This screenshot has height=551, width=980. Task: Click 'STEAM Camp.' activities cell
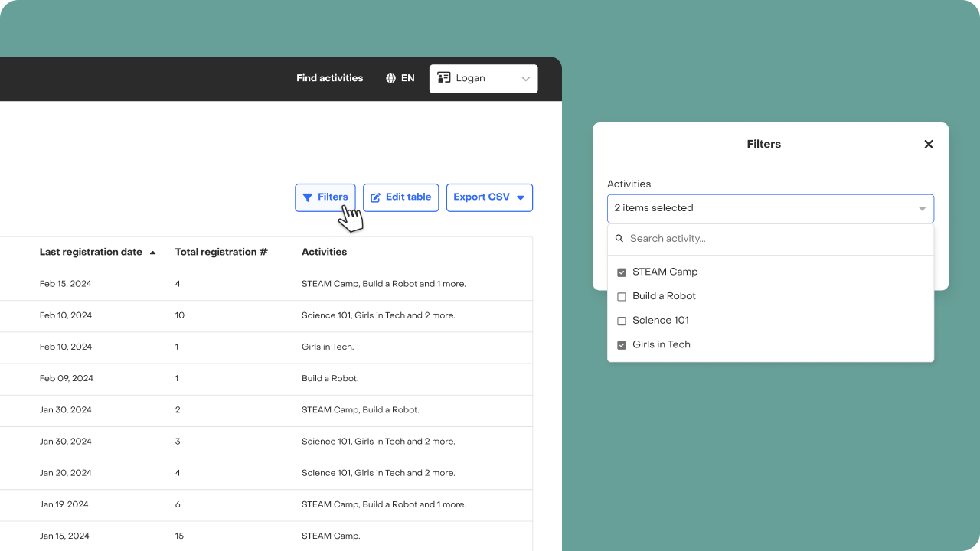[331, 536]
